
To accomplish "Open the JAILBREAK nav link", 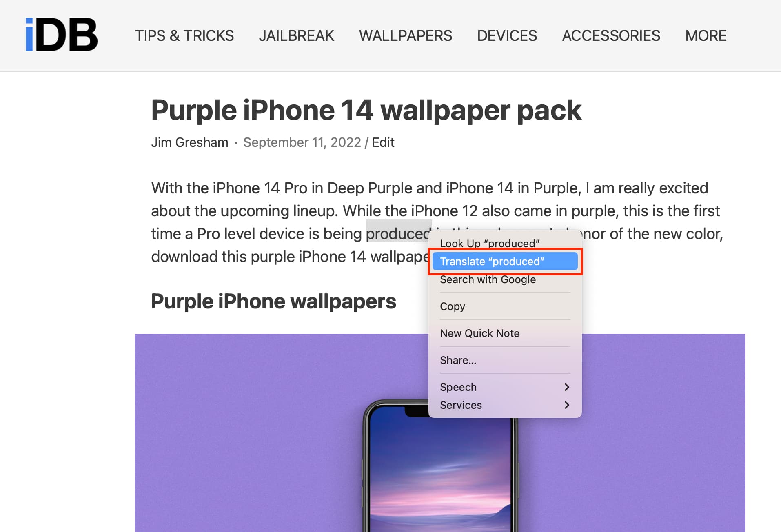I will point(296,35).
